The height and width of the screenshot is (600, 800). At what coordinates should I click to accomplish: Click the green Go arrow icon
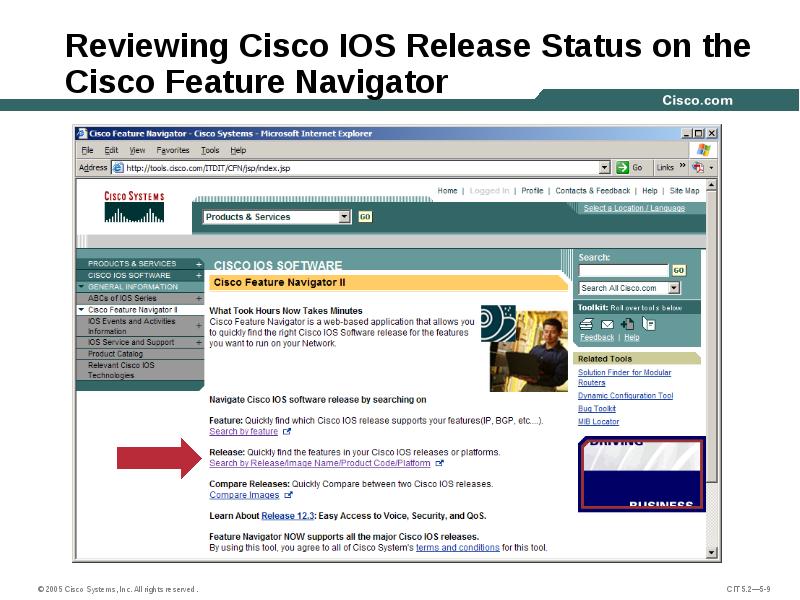coord(622,167)
